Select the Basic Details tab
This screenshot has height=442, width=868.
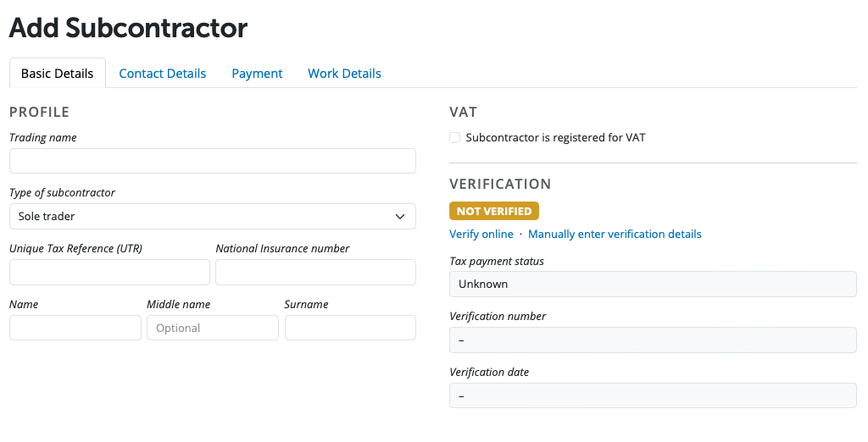click(x=57, y=74)
